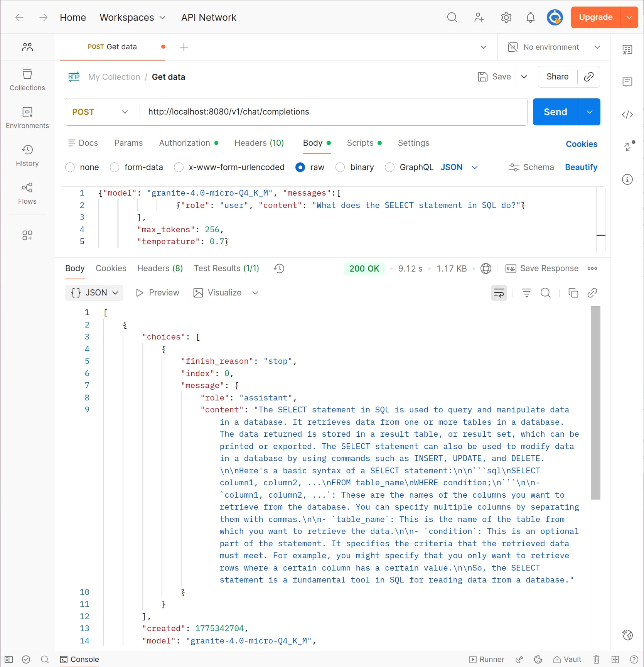Filter the response with the filter icon
644x667 pixels.
click(526, 293)
